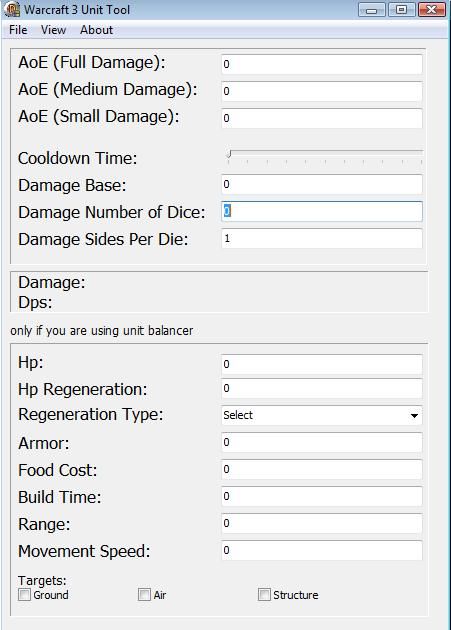This screenshot has width=451, height=630.
Task: Click the AoE (Small Damage) field
Action: (x=322, y=118)
